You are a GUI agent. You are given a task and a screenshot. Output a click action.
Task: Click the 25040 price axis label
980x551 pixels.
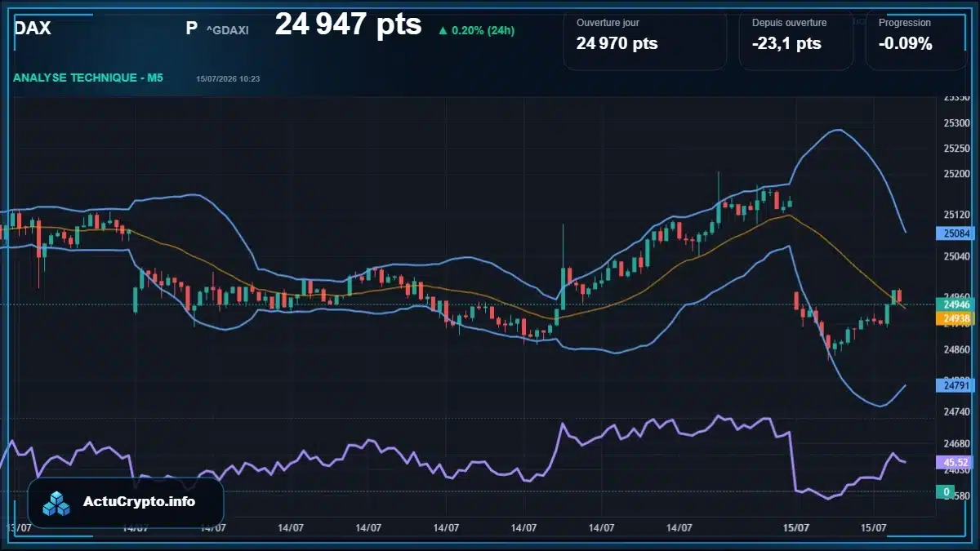tap(956, 256)
